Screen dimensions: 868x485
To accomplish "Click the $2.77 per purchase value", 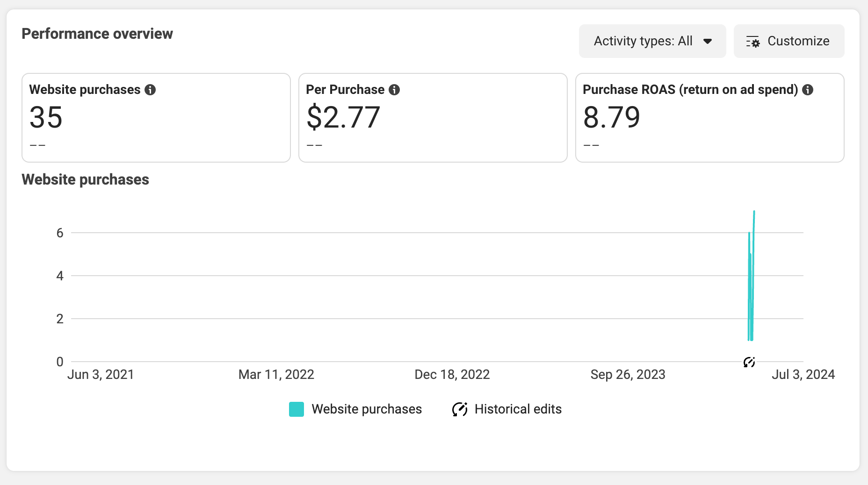I will [343, 117].
